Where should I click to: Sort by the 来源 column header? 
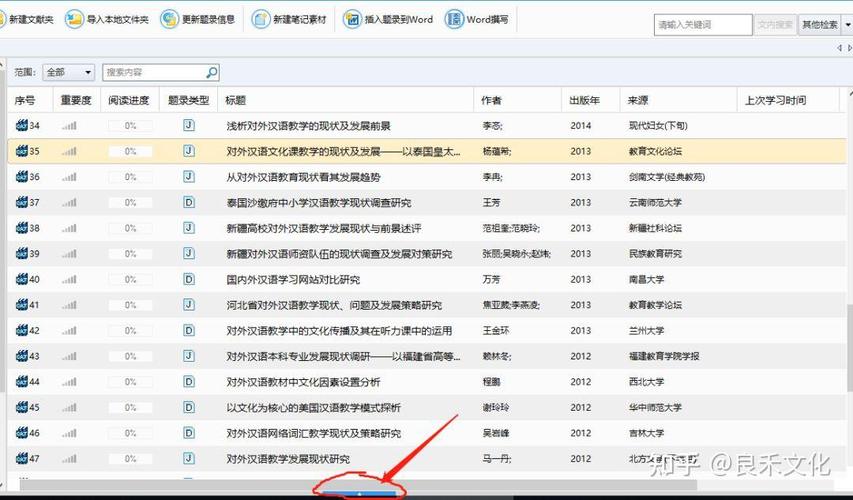[x=638, y=100]
